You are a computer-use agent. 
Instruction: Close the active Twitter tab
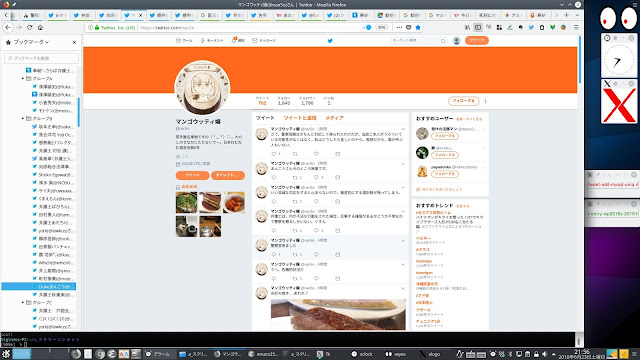pyautogui.click(x=140, y=15)
